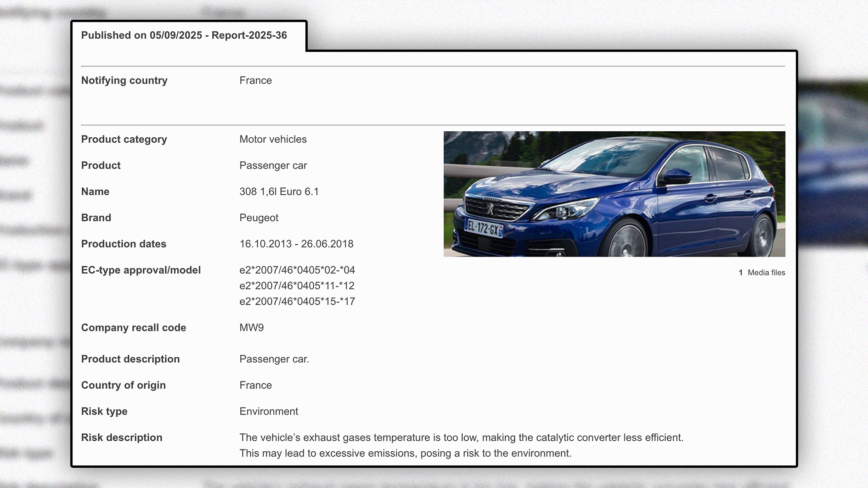
Task: Click the EC-type approval number ending *11-*12
Action: pyautogui.click(x=297, y=286)
